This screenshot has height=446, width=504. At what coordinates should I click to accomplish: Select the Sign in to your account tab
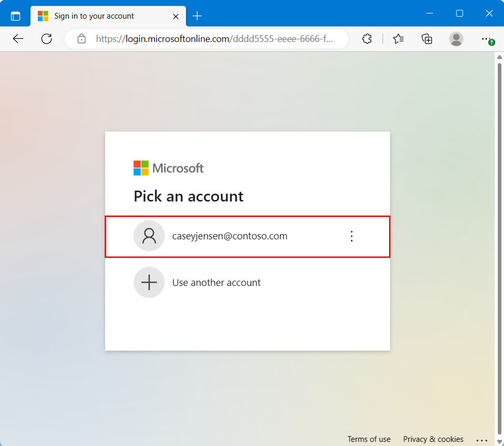tap(108, 16)
